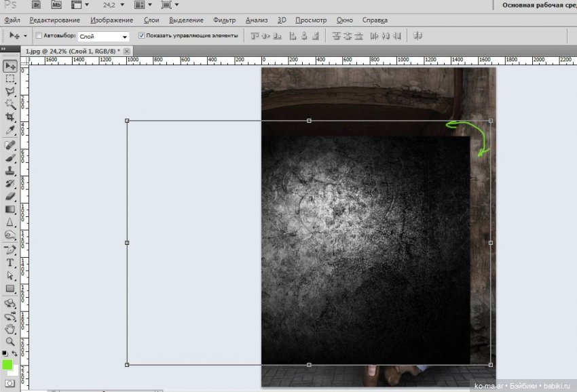Switch to the Zoom tool

pos(10,341)
